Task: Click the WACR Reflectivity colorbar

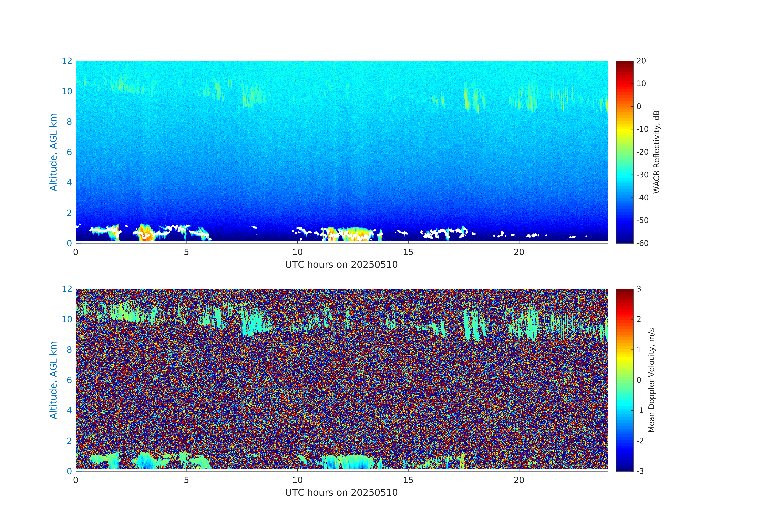Action: (624, 152)
